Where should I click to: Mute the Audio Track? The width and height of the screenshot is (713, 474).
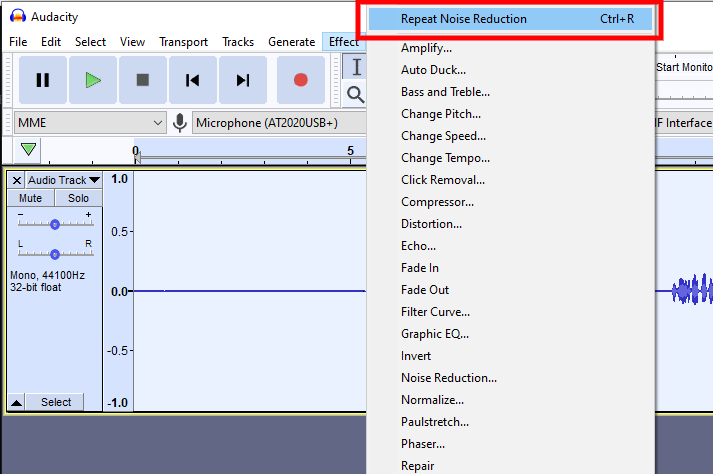(x=30, y=198)
